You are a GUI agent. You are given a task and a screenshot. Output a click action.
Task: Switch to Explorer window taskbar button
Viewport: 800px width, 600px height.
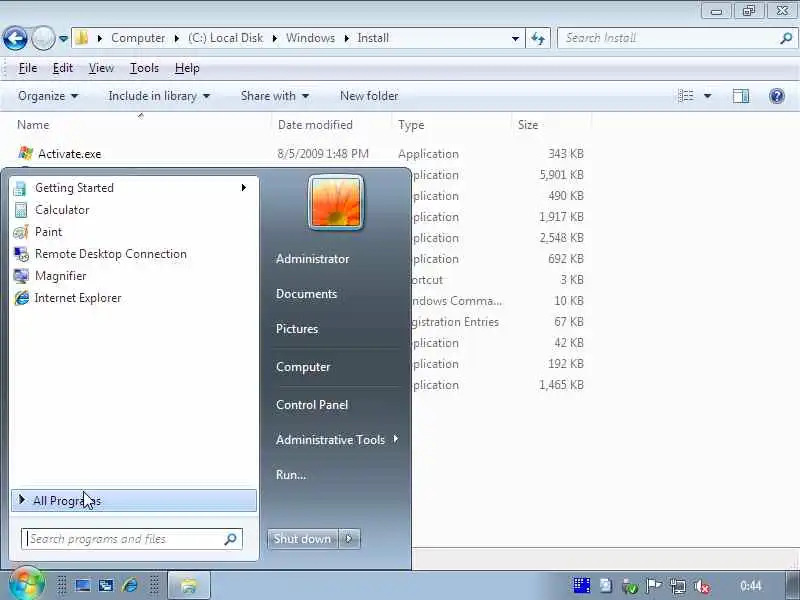pos(189,585)
